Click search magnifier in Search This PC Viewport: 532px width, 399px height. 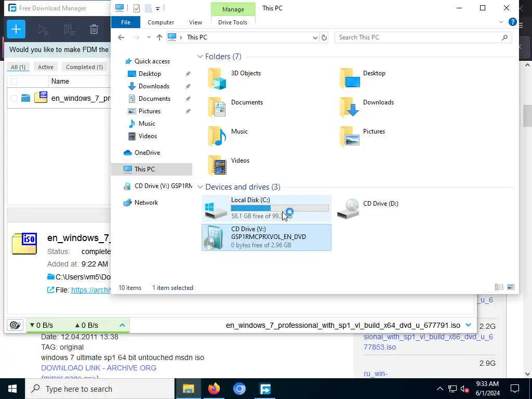click(x=504, y=37)
